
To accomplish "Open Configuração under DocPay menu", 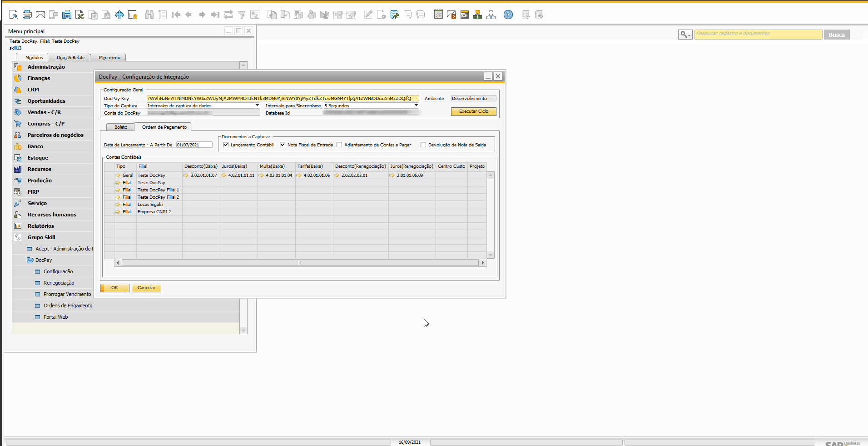I will (58, 271).
